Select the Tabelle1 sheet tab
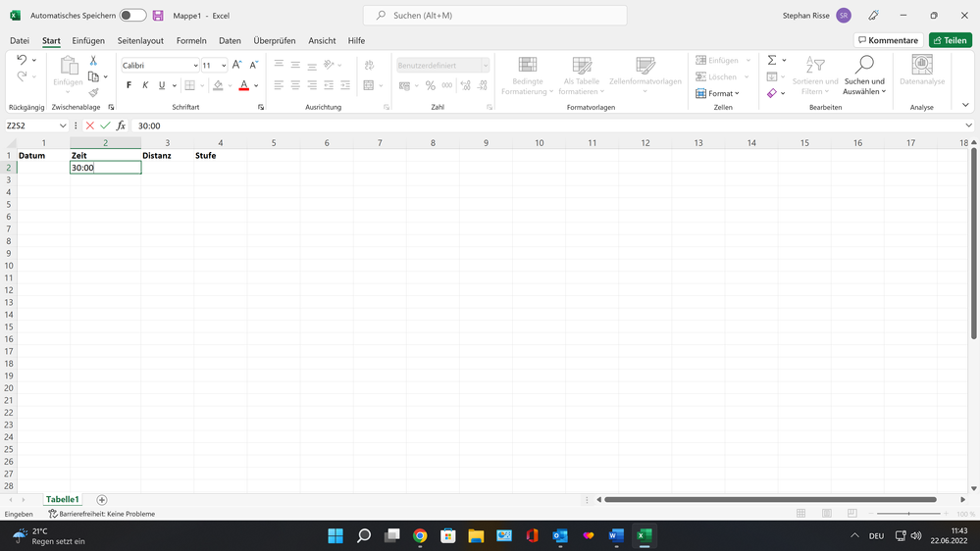 click(x=63, y=499)
